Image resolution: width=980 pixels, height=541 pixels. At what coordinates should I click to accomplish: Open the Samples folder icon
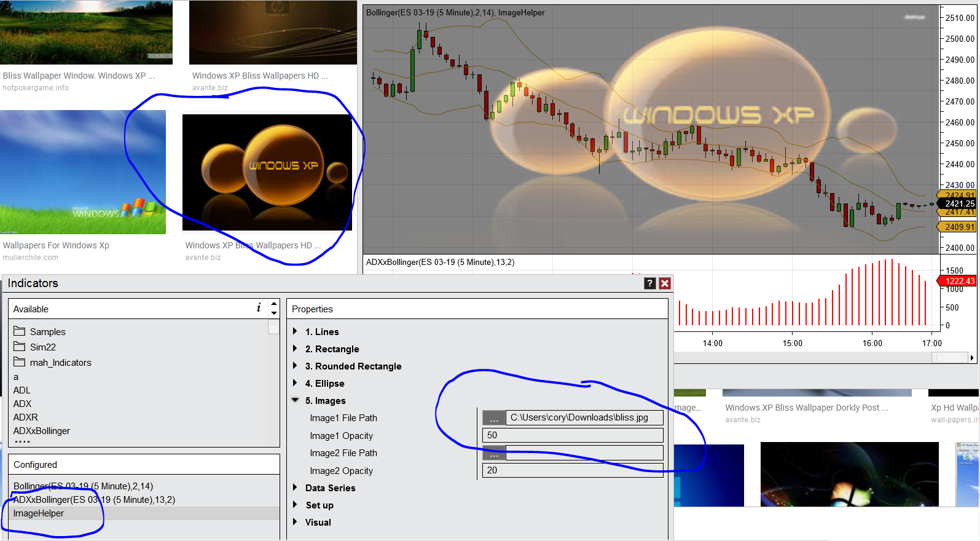coord(20,331)
